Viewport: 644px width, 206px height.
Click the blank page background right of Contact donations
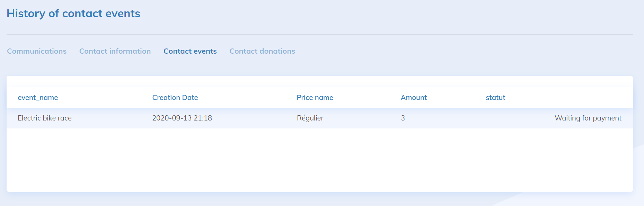pyautogui.click(x=450, y=51)
